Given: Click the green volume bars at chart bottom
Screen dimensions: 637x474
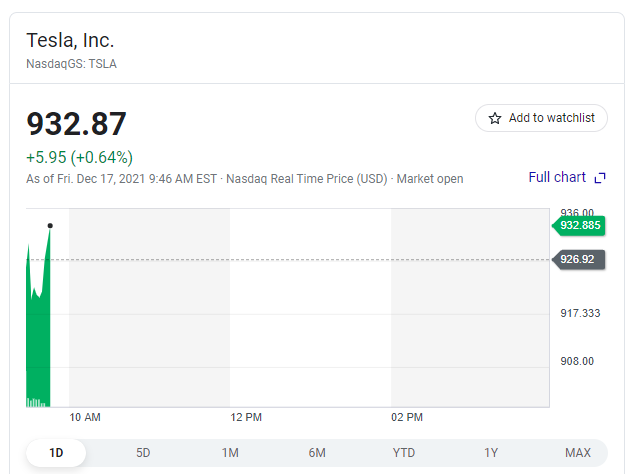Looking at the screenshot, I should pos(36,402).
